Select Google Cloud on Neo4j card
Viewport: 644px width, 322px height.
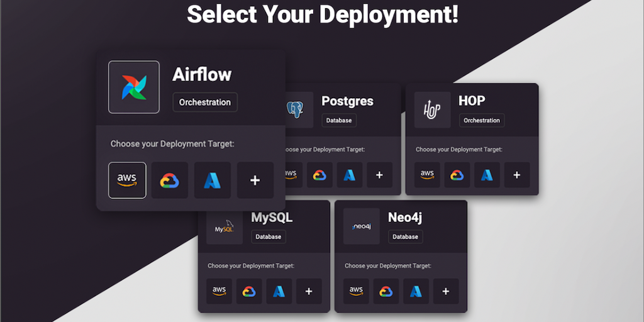386,291
